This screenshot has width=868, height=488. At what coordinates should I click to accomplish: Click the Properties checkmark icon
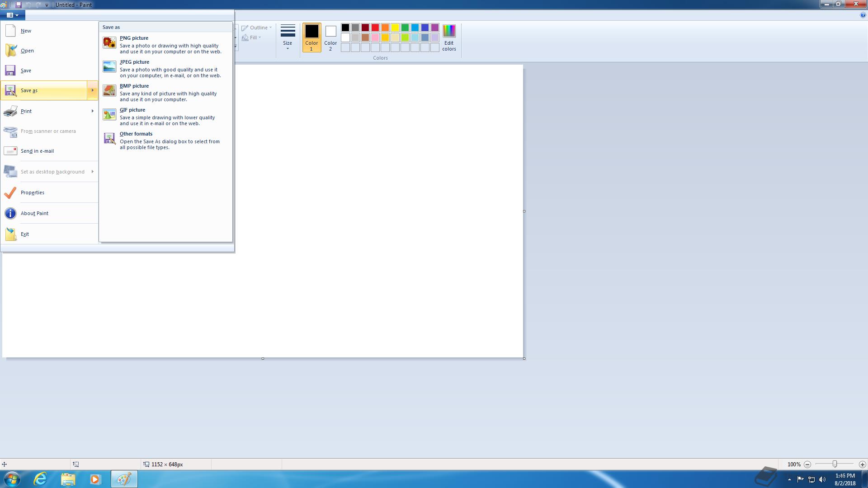[x=10, y=192]
